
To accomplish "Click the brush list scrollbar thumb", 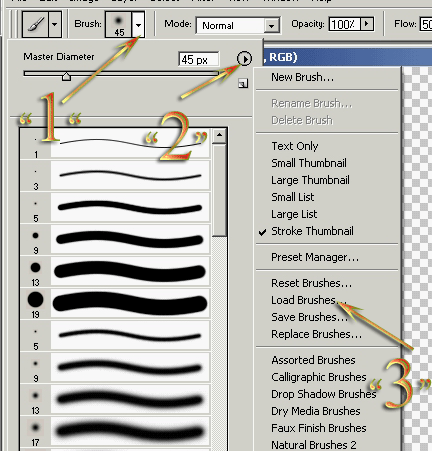I will pyautogui.click(x=219, y=190).
